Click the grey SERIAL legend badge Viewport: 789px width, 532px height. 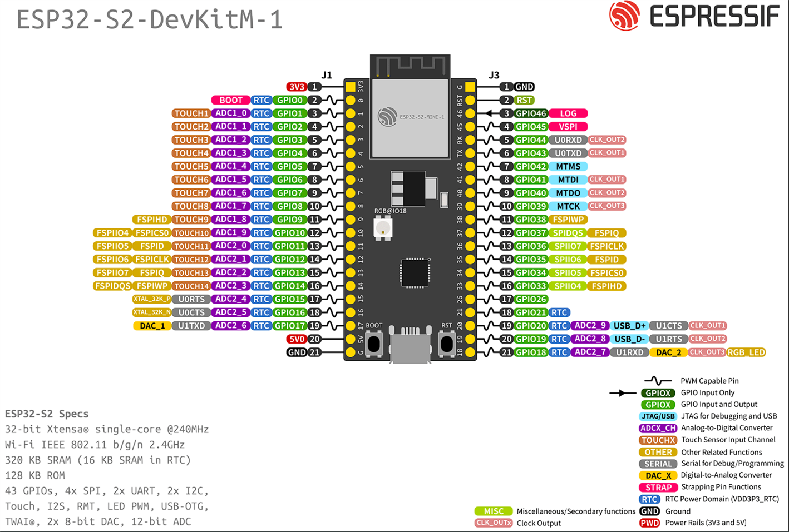[x=658, y=464]
